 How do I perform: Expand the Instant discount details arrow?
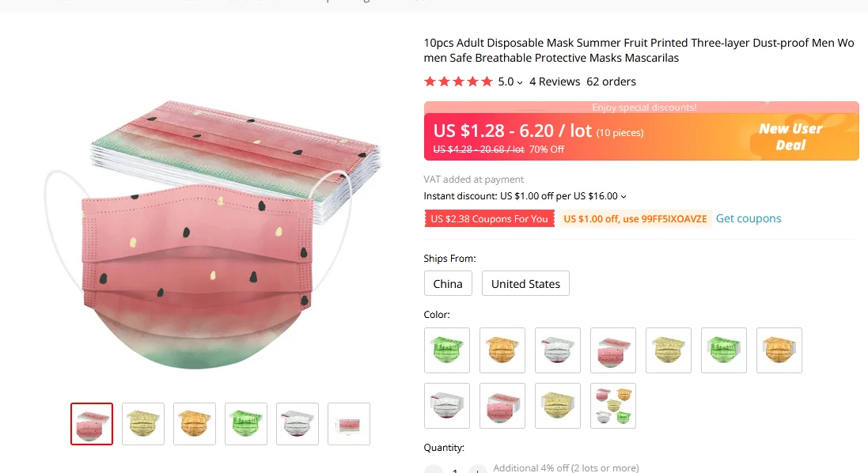tap(624, 197)
